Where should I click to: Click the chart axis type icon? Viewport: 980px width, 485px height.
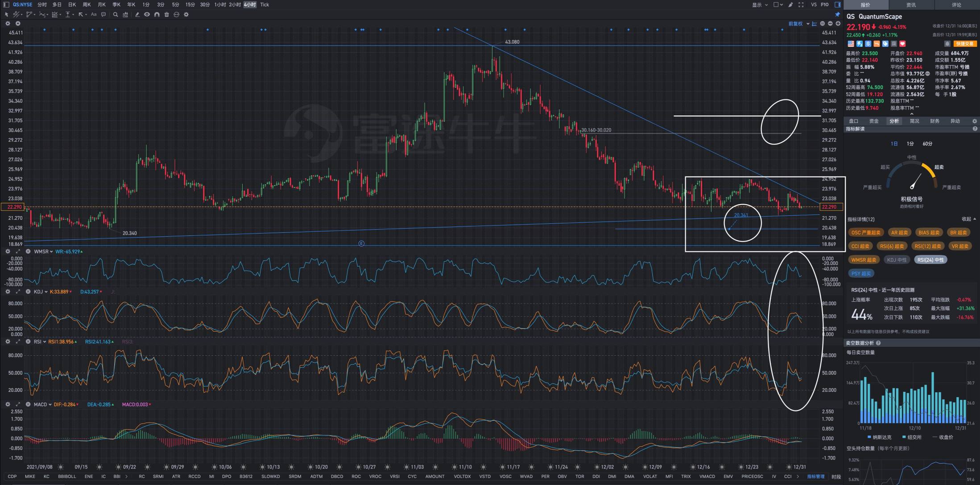point(815,24)
